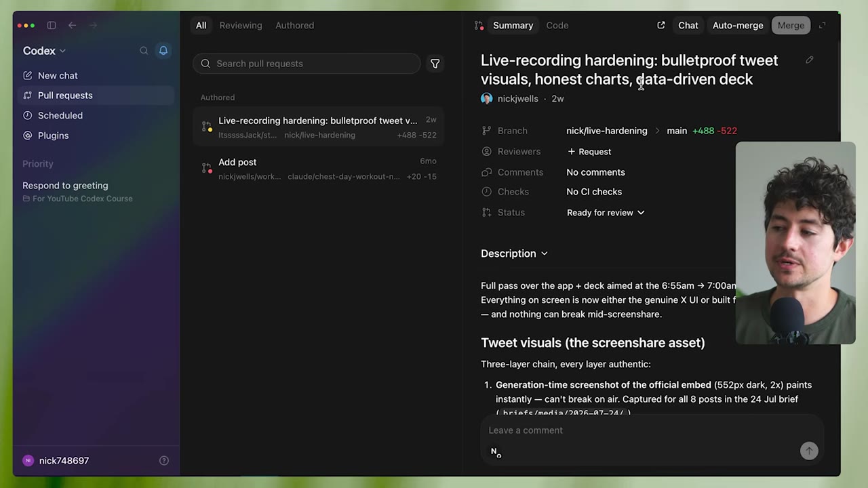Image resolution: width=868 pixels, height=488 pixels.
Task: Click the Branch row git icon
Action: click(486, 131)
